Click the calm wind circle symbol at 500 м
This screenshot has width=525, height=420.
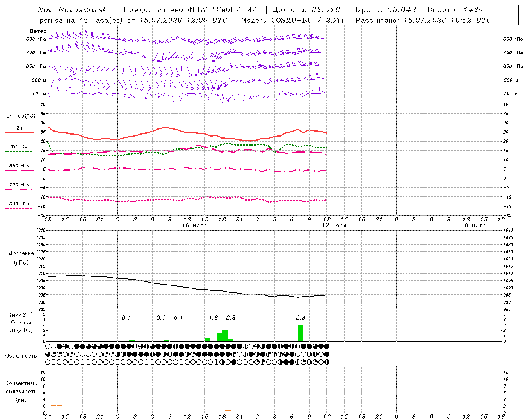point(59,80)
